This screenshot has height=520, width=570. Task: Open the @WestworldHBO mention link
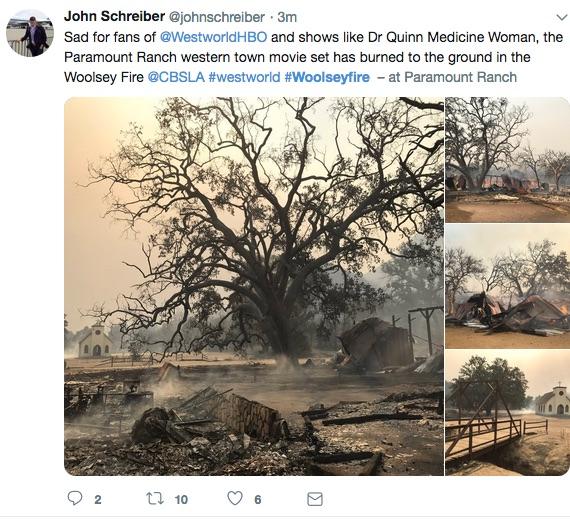tap(213, 37)
